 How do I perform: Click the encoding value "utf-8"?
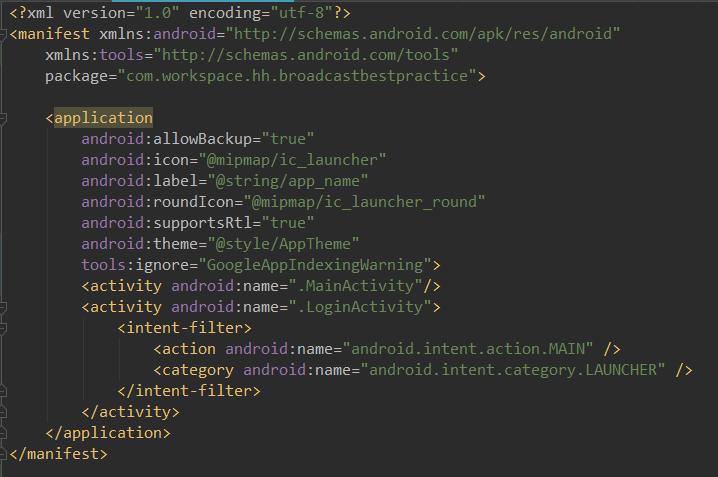[x=302, y=13]
